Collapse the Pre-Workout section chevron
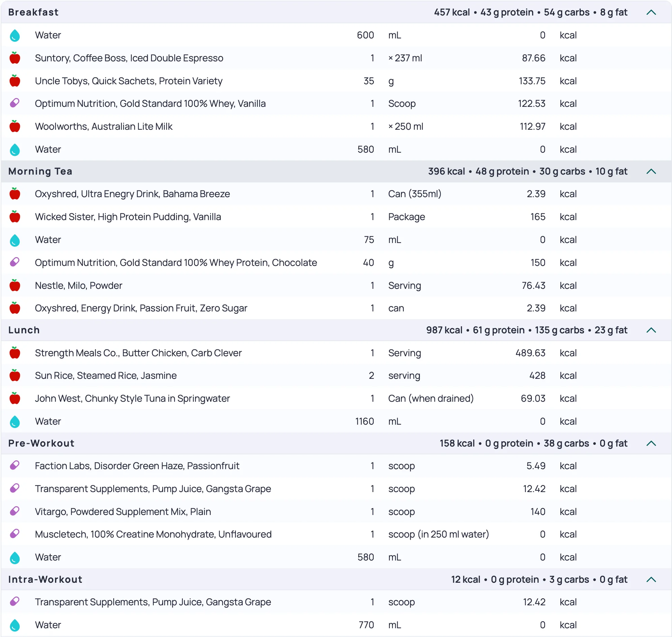Viewport: 672px width, 637px height. [651, 444]
